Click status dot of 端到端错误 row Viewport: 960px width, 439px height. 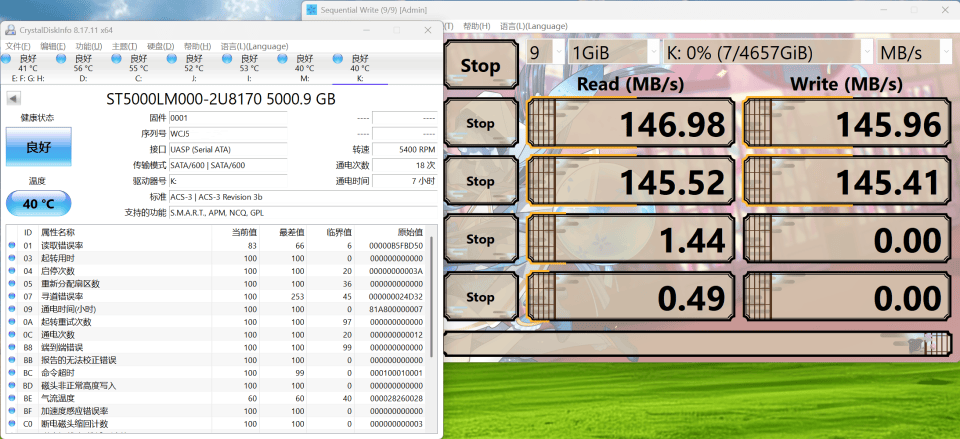pos(12,347)
